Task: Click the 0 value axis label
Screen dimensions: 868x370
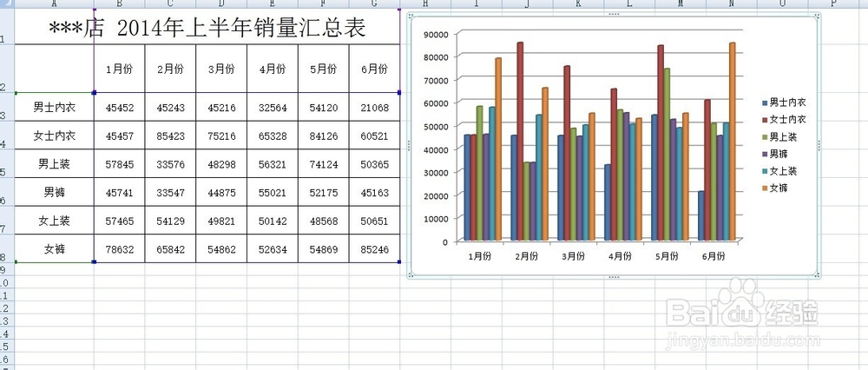Action: (445, 241)
